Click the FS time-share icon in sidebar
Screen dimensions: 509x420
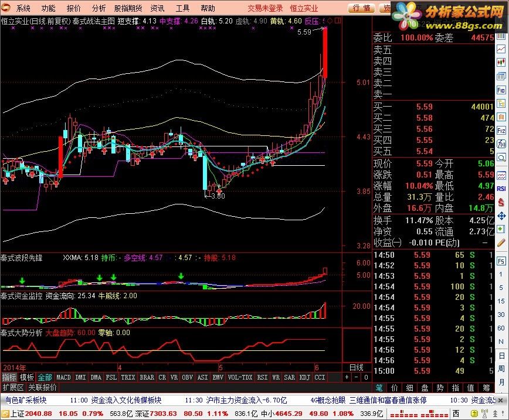[501, 261]
